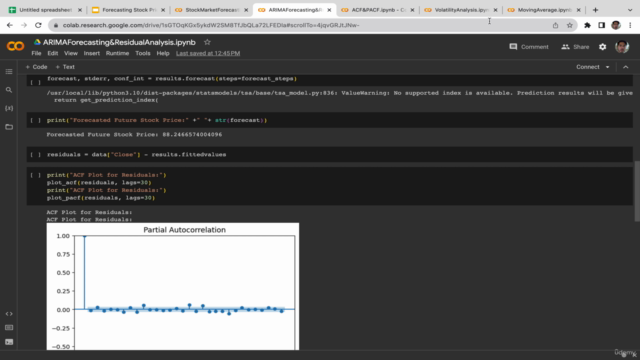Switch to VolatilityAnalysis.ipynb tab
The height and width of the screenshot is (360, 640).
click(461, 10)
